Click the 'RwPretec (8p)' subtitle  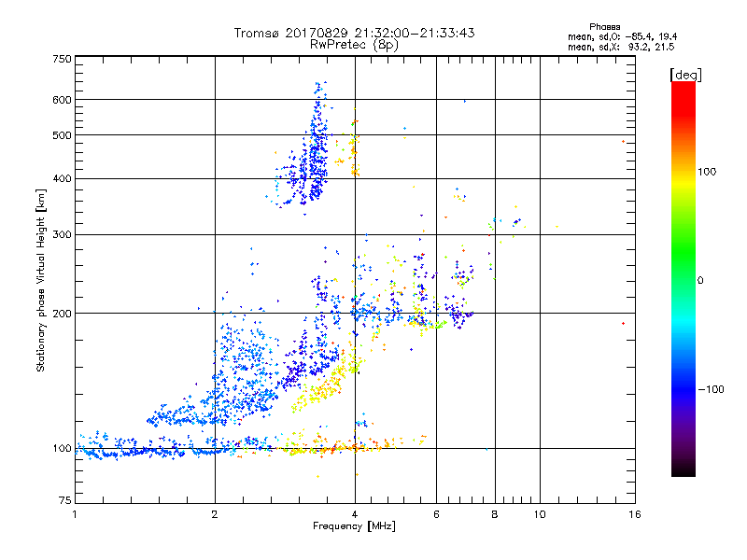354,45
